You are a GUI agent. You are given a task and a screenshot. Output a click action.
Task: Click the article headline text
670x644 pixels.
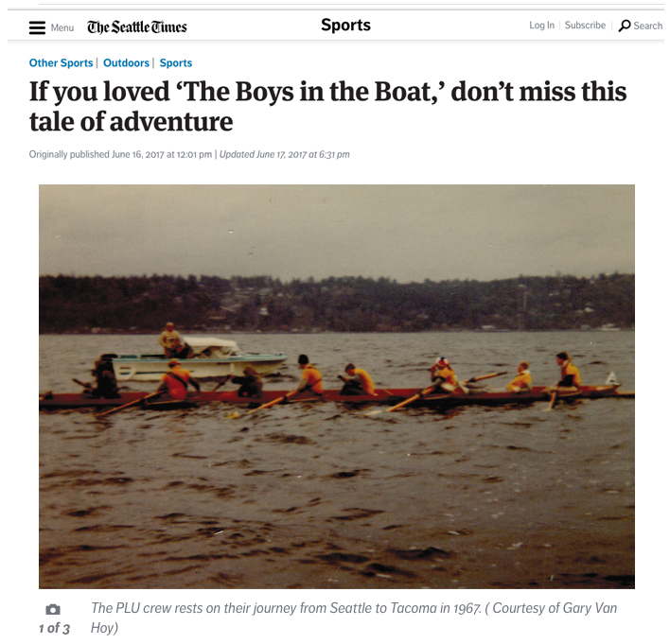[327, 106]
